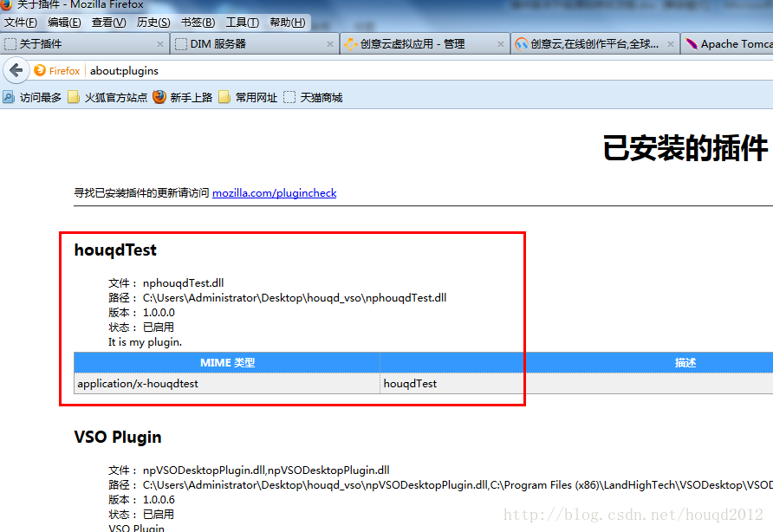
Task: Click the houqdTest description table cell
Action: point(577,384)
